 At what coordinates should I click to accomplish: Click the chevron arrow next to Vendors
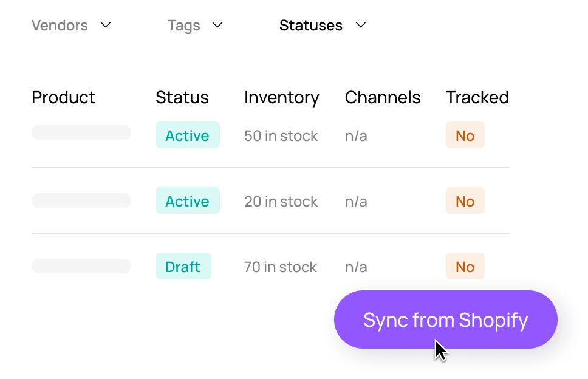pyautogui.click(x=107, y=25)
